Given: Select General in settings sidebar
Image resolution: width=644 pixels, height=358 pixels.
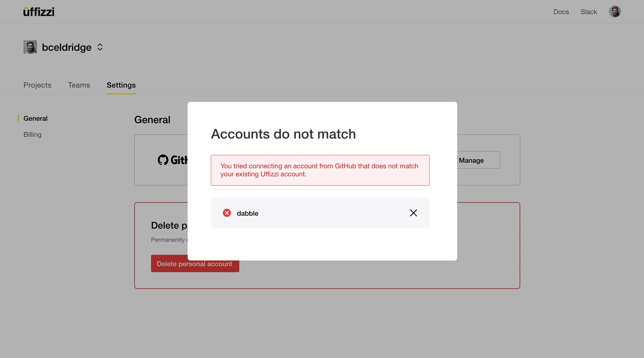Looking at the screenshot, I should pyautogui.click(x=35, y=118).
